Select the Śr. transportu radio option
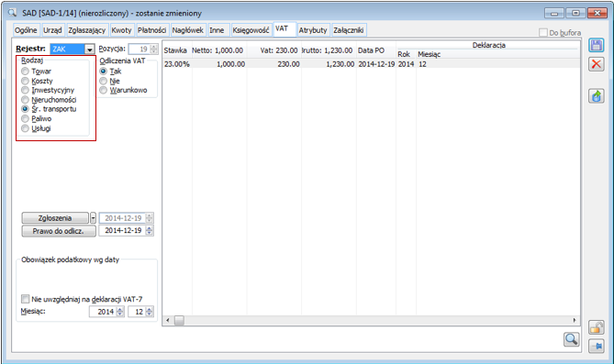 coord(25,109)
